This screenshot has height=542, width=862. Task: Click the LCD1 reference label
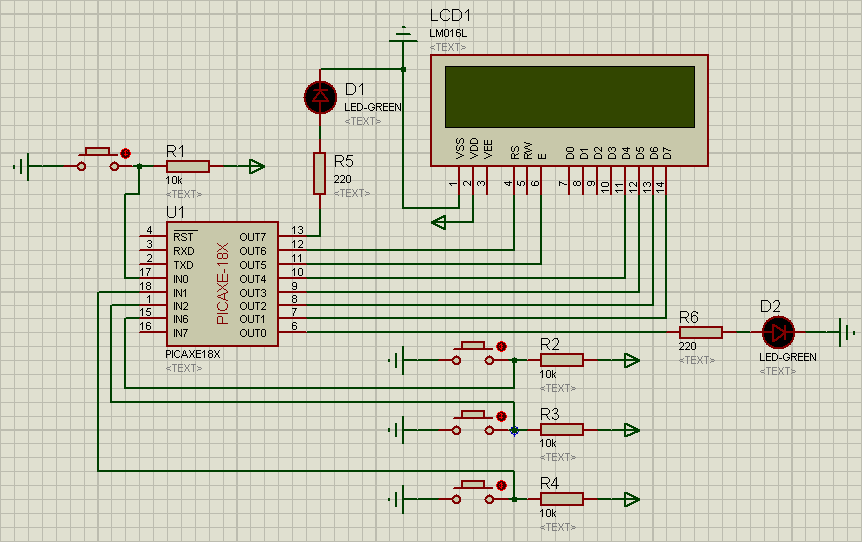450,15
